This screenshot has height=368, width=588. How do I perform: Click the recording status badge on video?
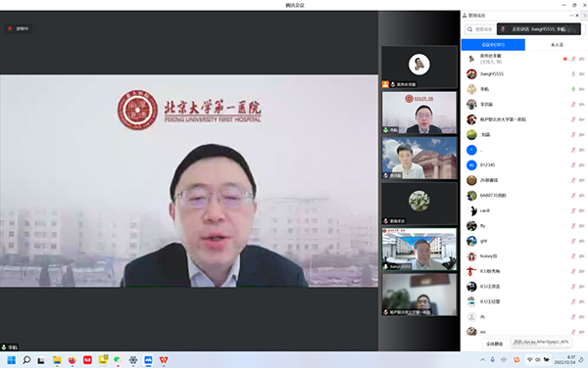pos(19,28)
